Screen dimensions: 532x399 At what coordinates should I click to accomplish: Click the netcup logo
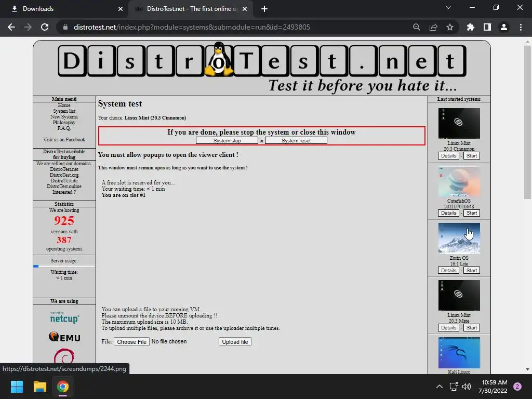pos(64,317)
